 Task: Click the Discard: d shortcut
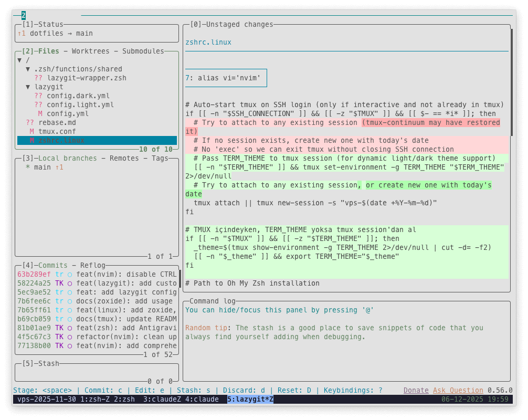pyautogui.click(x=244, y=391)
